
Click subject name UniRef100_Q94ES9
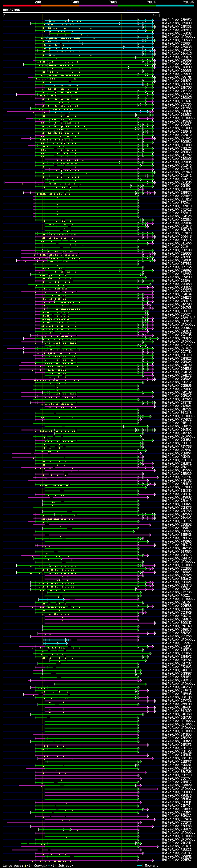click(177, 365)
